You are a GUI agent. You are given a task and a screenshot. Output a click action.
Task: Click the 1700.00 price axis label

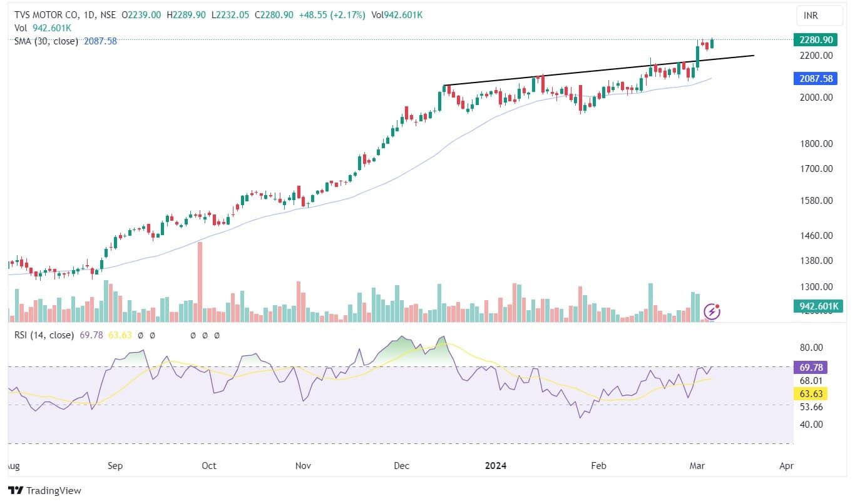[x=816, y=169]
